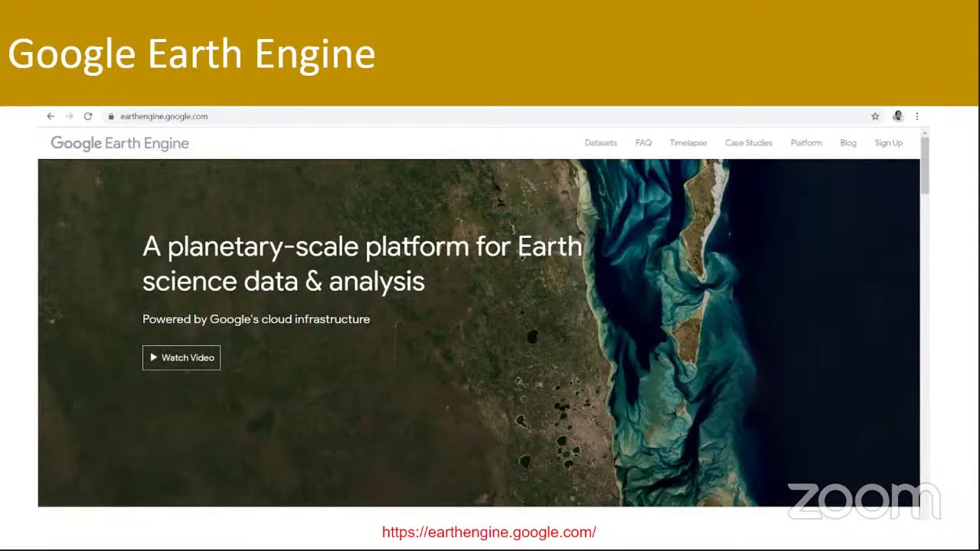The width and height of the screenshot is (980, 551).
Task: Reload the page with the refresh icon
Action: (88, 116)
